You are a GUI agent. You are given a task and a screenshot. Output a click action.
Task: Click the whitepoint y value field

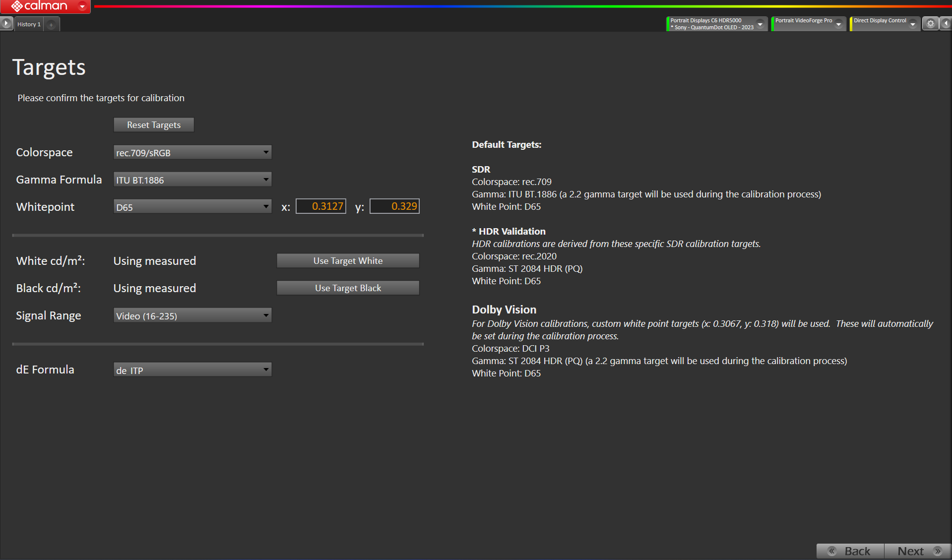394,206
